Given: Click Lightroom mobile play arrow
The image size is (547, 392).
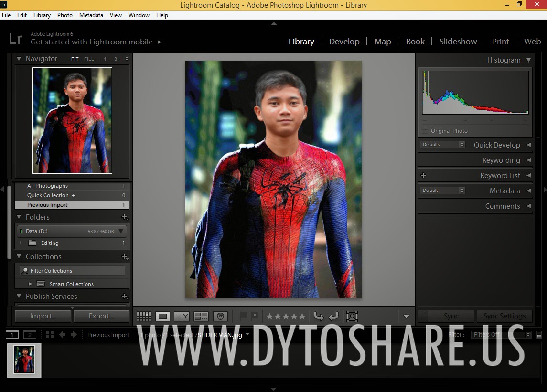Looking at the screenshot, I should [160, 42].
